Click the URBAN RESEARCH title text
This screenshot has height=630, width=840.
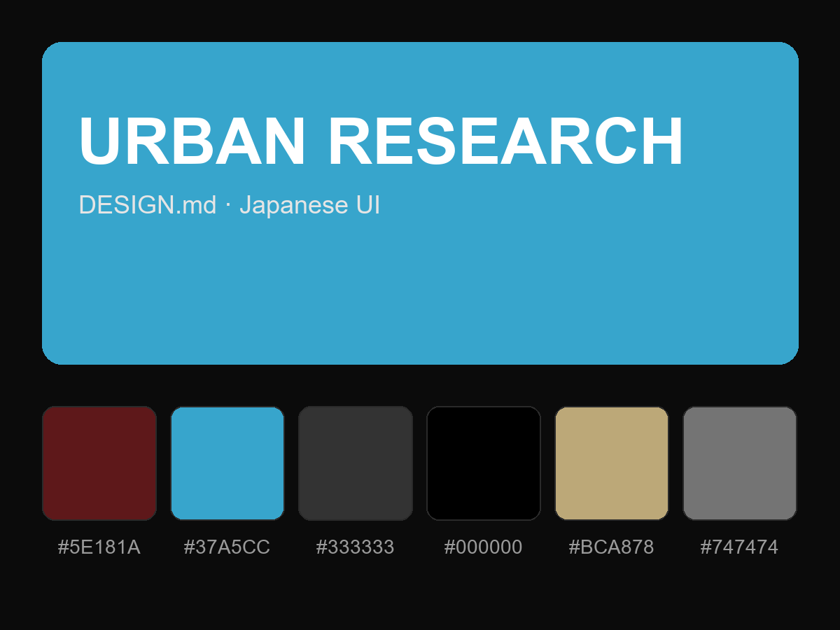[x=381, y=141]
